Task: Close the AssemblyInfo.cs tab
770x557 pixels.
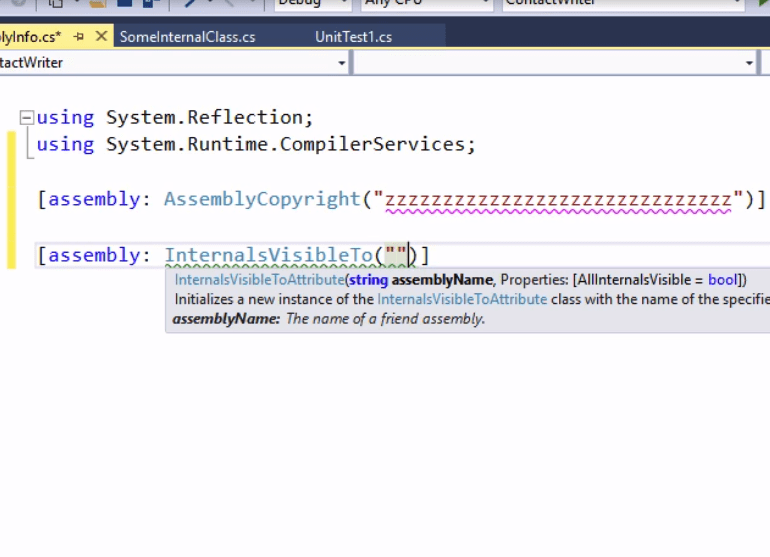Action: [101, 36]
